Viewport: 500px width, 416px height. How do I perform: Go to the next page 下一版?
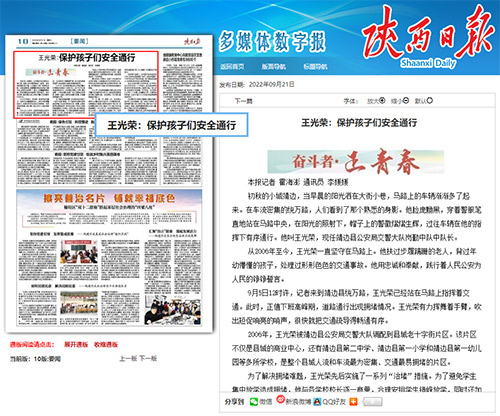[148, 359]
